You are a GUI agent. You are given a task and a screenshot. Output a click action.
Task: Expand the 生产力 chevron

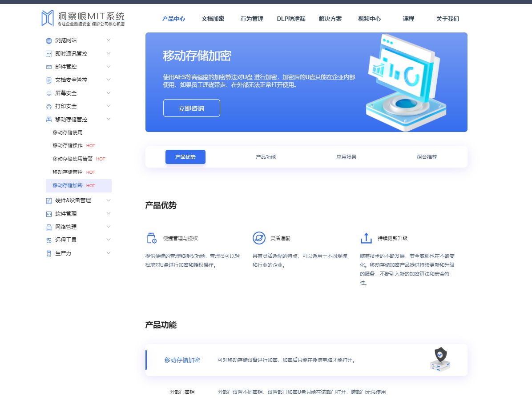point(109,252)
